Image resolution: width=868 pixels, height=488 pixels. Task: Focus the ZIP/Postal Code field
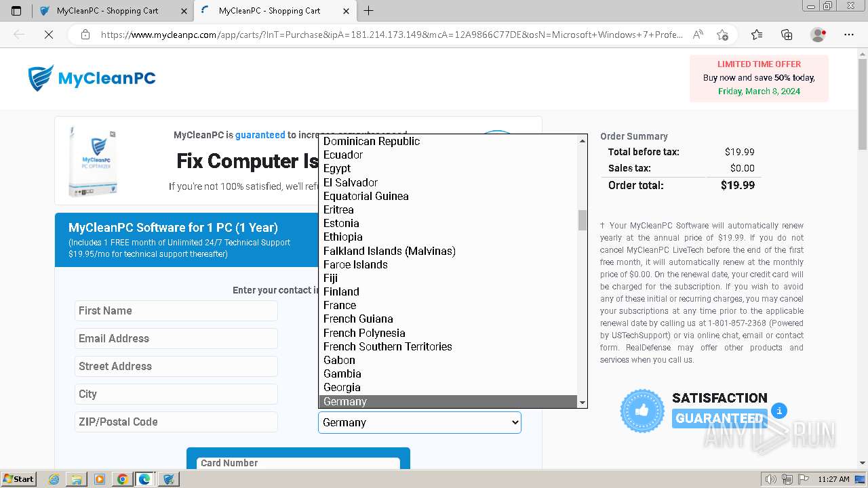tap(176, 422)
